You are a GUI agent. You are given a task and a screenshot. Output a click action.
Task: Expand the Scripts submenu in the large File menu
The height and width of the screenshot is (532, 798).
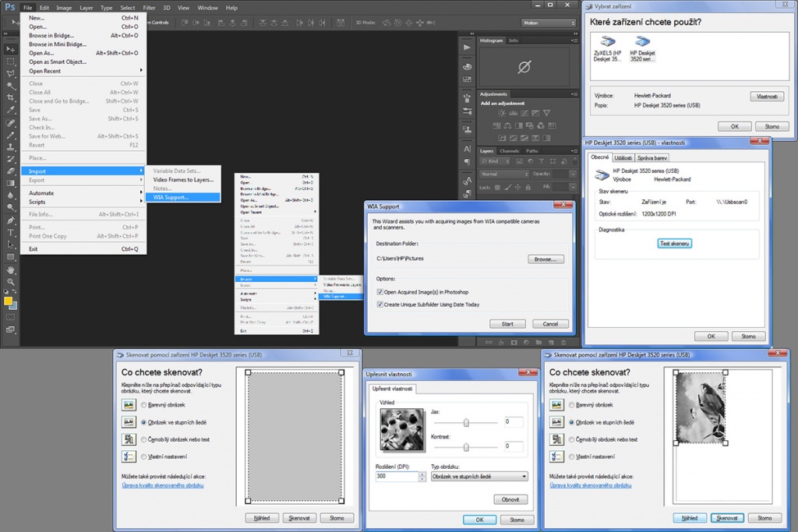pyautogui.click(x=84, y=202)
